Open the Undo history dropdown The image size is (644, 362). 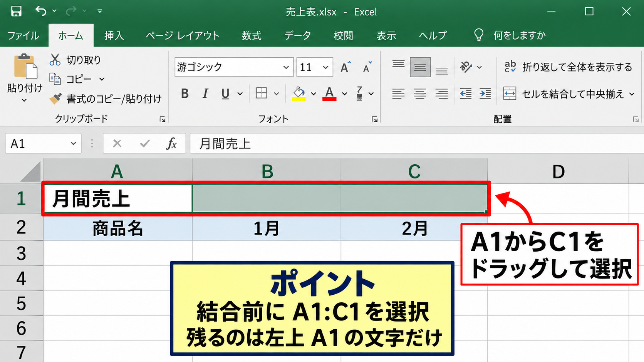[x=54, y=11]
